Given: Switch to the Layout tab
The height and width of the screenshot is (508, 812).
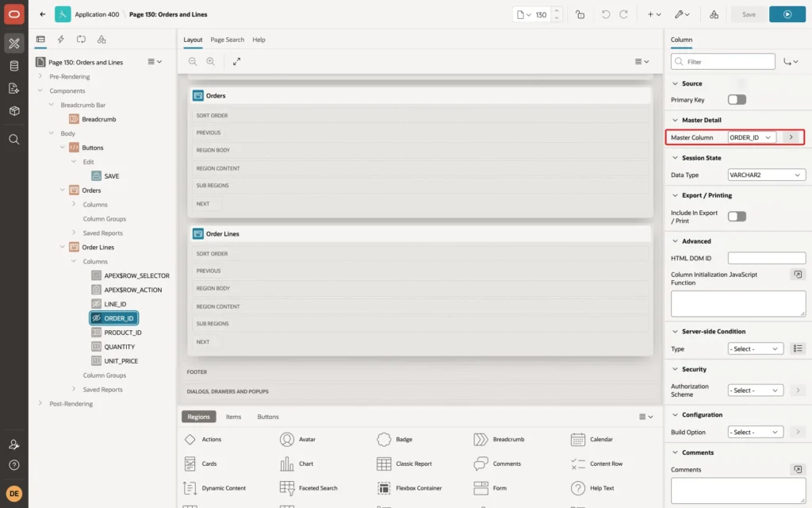Looking at the screenshot, I should 193,40.
